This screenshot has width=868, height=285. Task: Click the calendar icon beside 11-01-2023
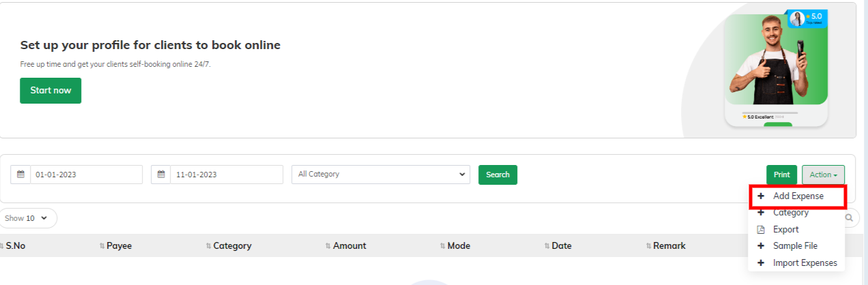pyautogui.click(x=161, y=175)
